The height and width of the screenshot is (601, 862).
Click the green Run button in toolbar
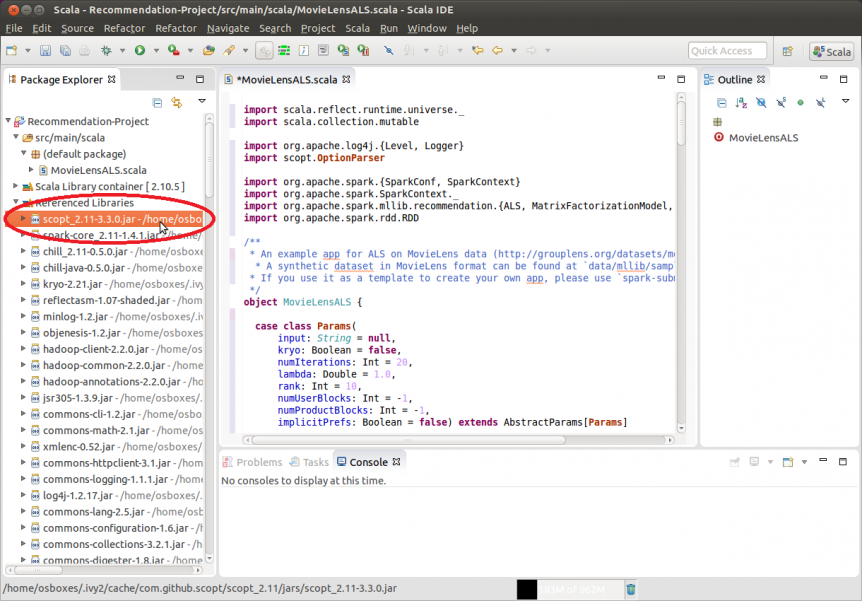tap(140, 50)
